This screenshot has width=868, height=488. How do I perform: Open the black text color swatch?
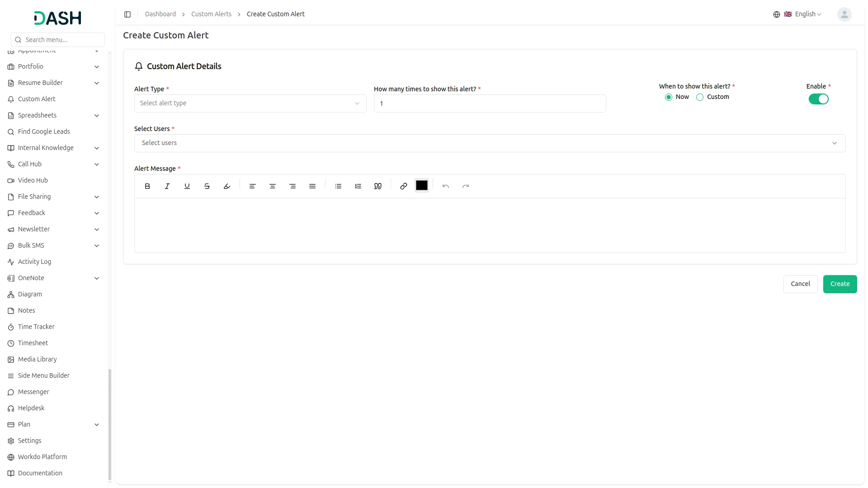(x=422, y=186)
